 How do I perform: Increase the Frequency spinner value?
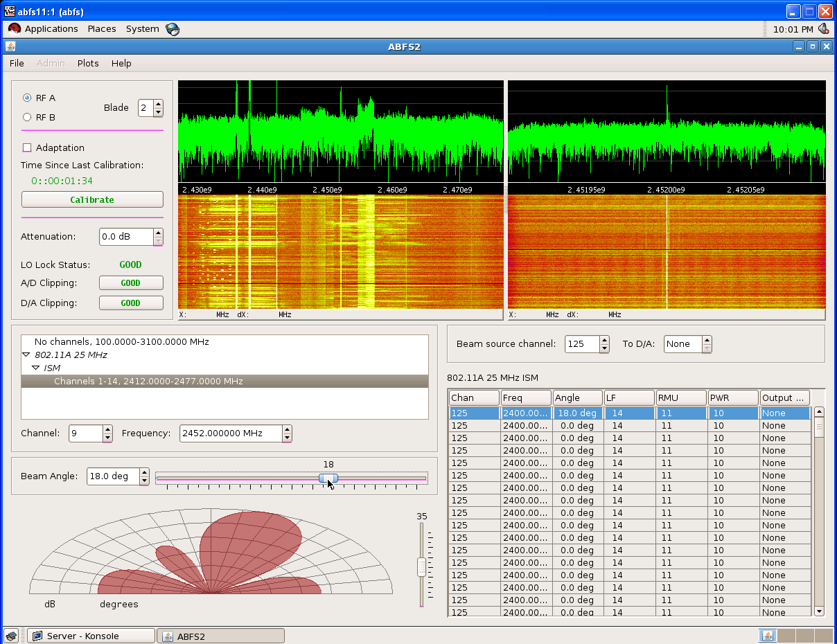point(287,429)
